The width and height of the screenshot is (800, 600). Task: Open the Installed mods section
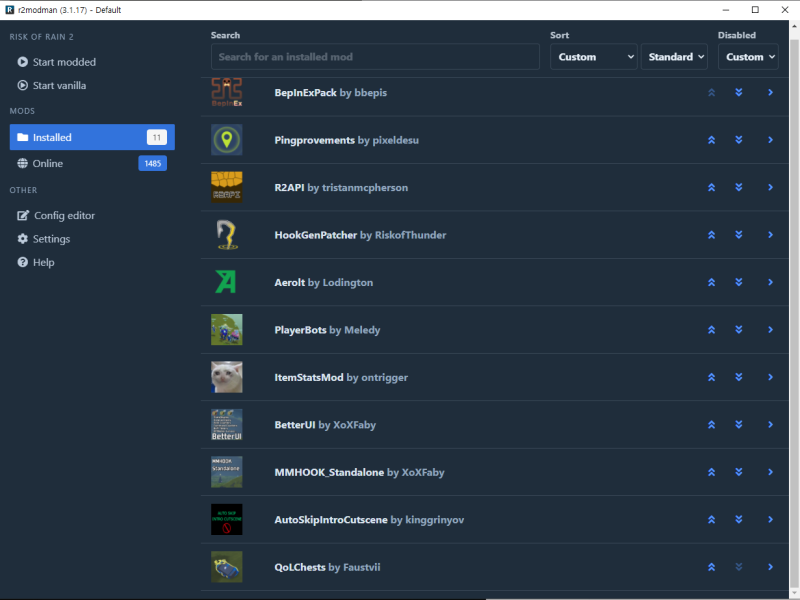[x=92, y=137]
